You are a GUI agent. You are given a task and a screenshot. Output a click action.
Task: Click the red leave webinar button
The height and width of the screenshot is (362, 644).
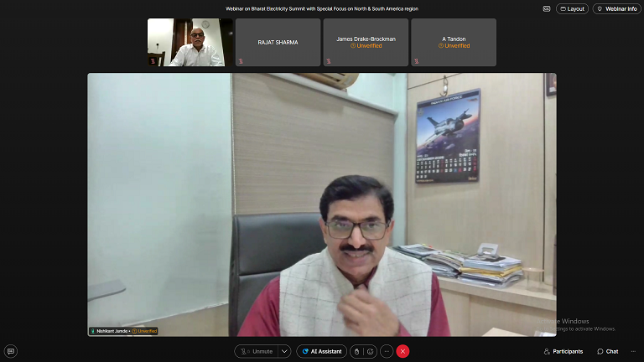402,351
